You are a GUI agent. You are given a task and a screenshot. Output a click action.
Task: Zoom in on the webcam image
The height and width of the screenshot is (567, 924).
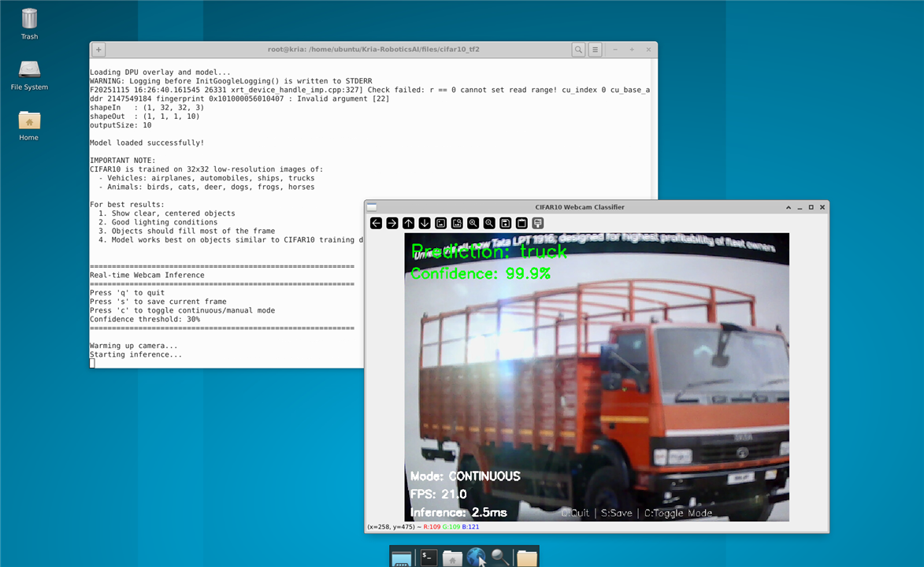click(x=473, y=224)
